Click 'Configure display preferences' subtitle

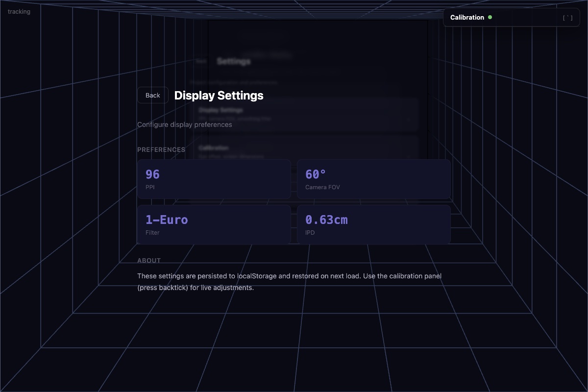185,124
